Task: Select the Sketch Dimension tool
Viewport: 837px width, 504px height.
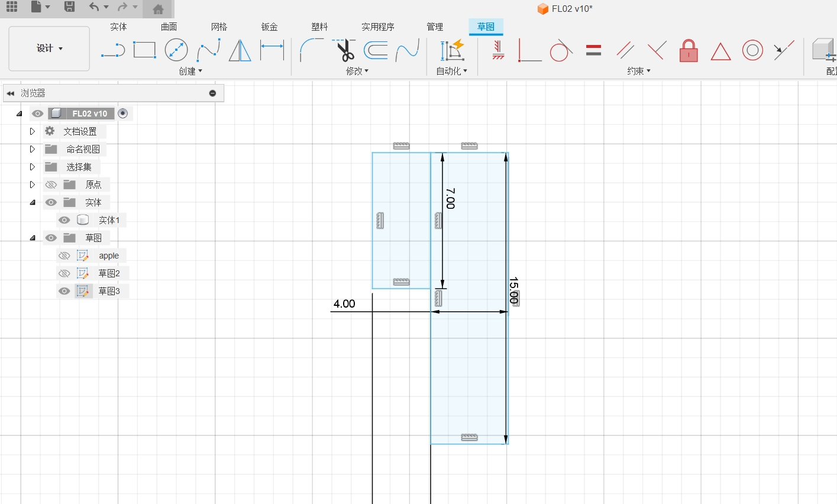Action: pyautogui.click(x=272, y=51)
